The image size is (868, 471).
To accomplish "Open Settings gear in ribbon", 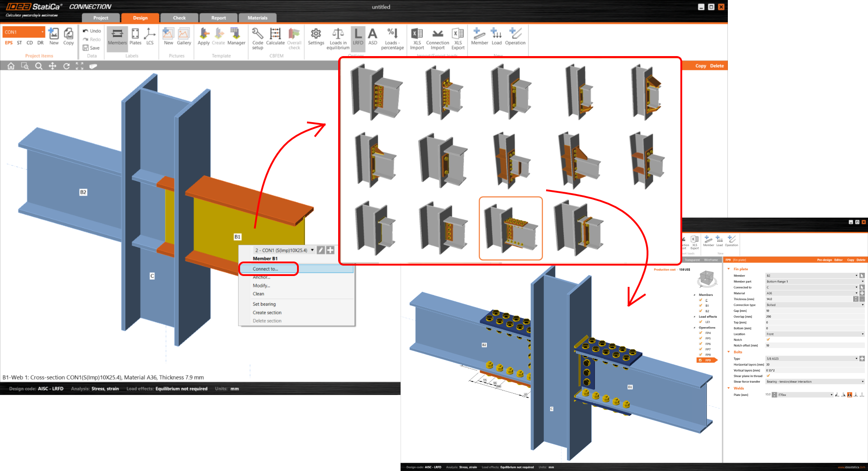I will [x=316, y=37].
